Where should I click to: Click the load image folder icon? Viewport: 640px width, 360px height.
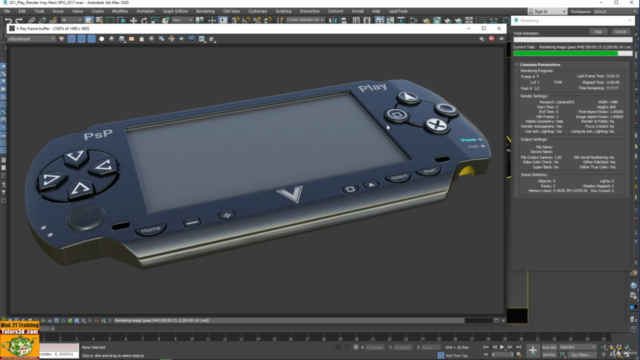pyautogui.click(x=131, y=39)
